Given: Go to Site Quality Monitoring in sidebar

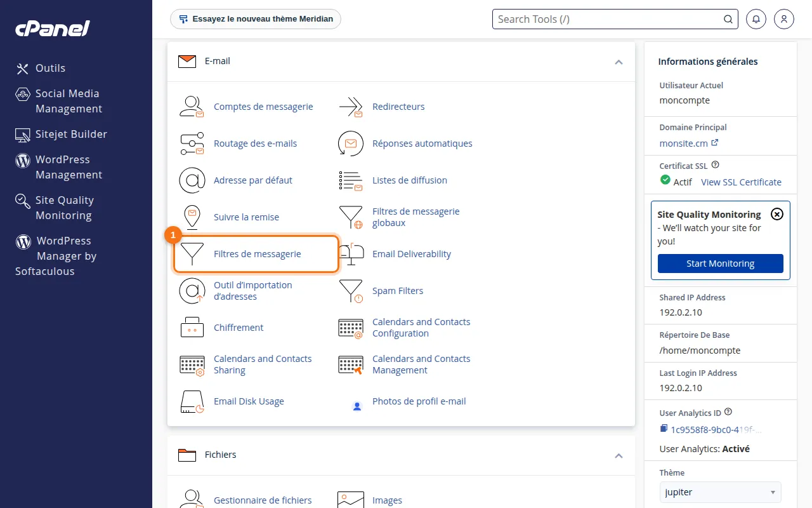Looking at the screenshot, I should coord(55,208).
